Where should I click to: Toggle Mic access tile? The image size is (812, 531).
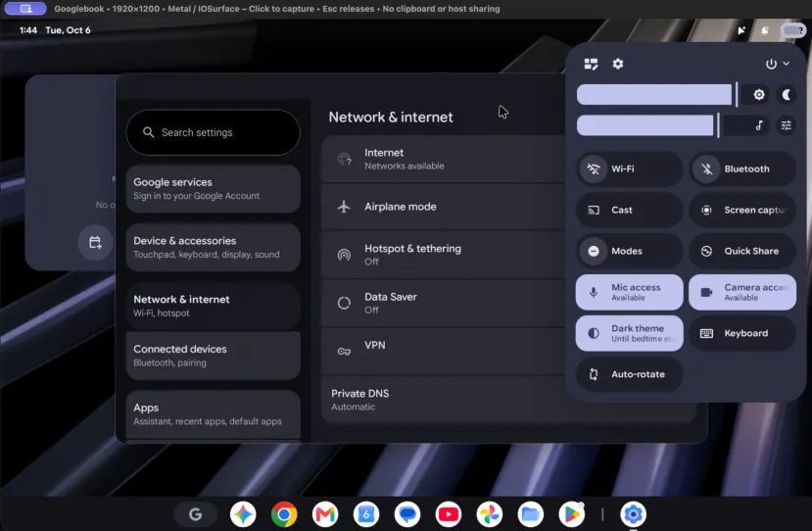click(629, 292)
